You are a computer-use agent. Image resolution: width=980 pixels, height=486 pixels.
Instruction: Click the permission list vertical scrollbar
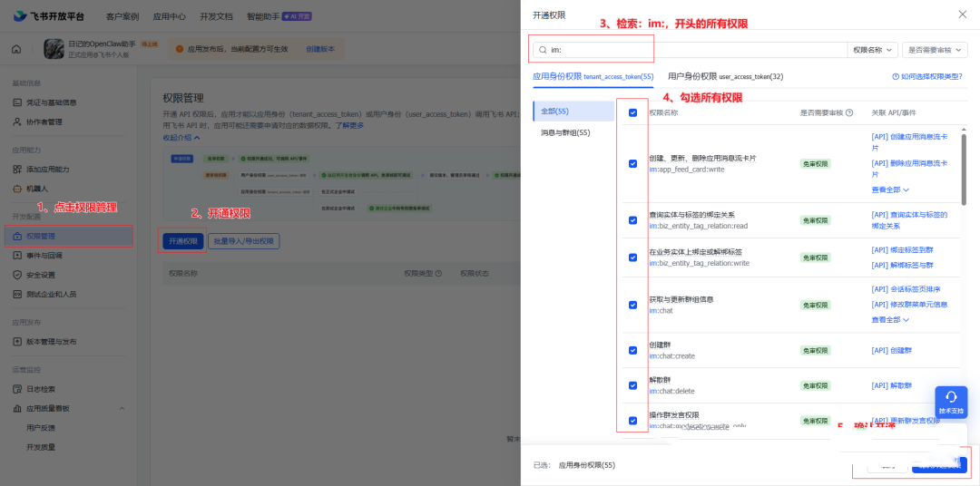click(964, 169)
